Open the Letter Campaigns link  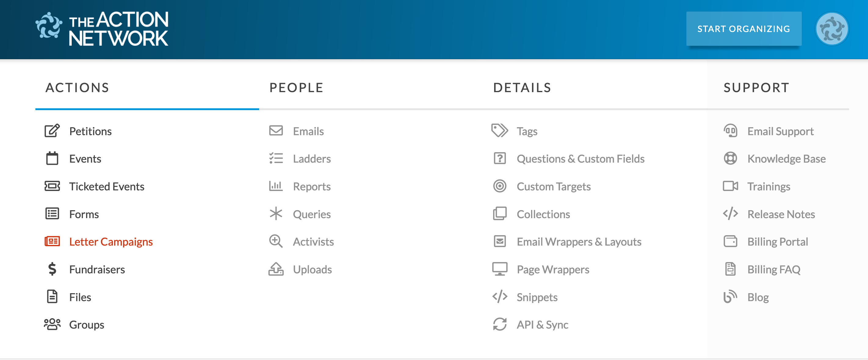[x=111, y=241]
